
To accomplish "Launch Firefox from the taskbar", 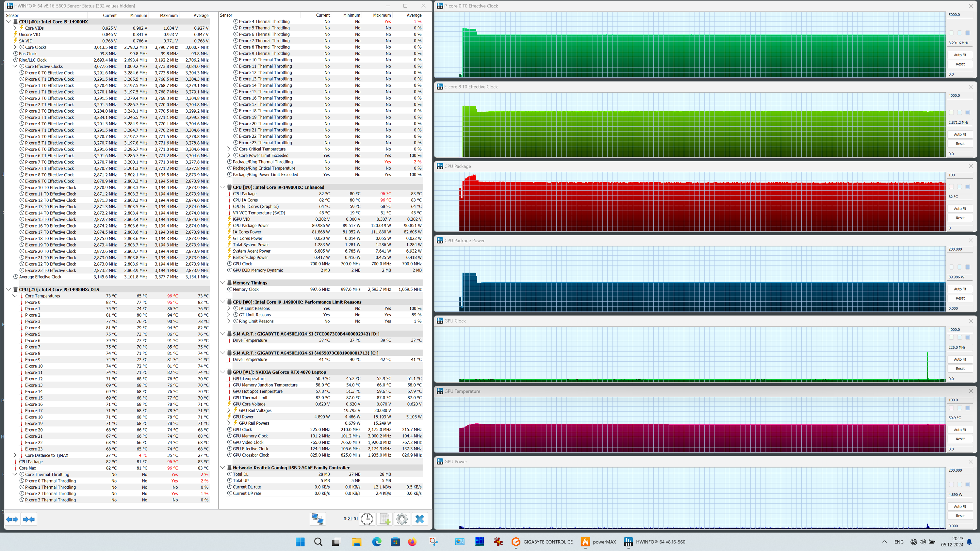I will coord(412,542).
